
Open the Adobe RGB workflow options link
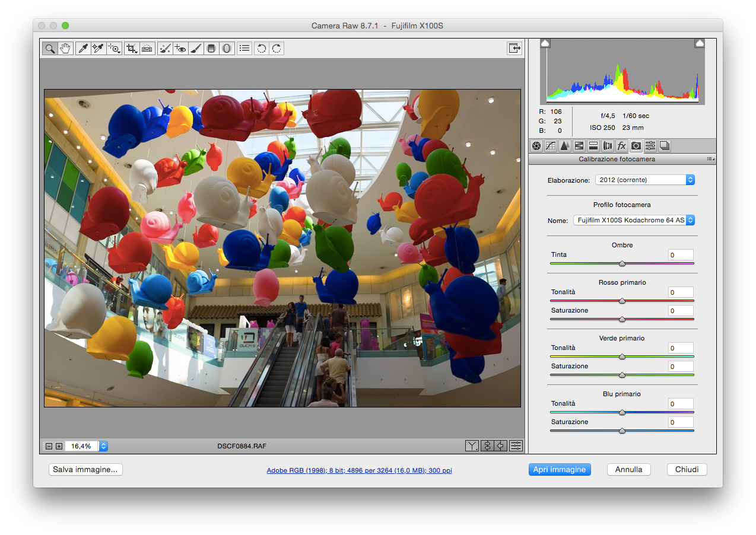(x=358, y=470)
